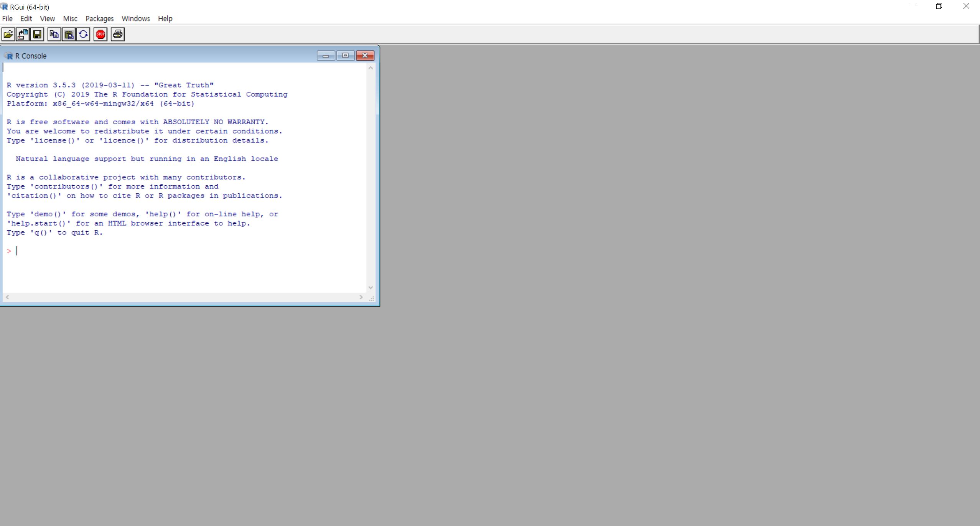Minimize the R Console child window
980x526 pixels.
click(326, 56)
